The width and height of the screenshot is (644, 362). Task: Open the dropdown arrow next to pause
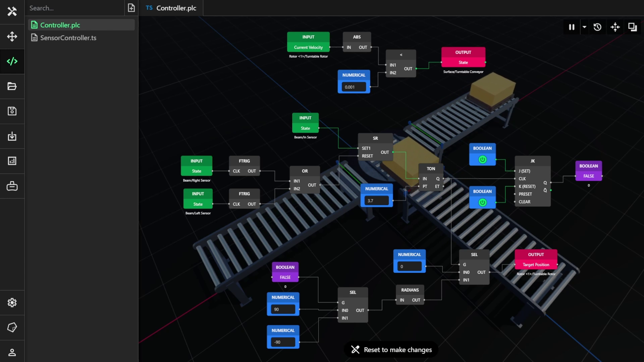[584, 27]
